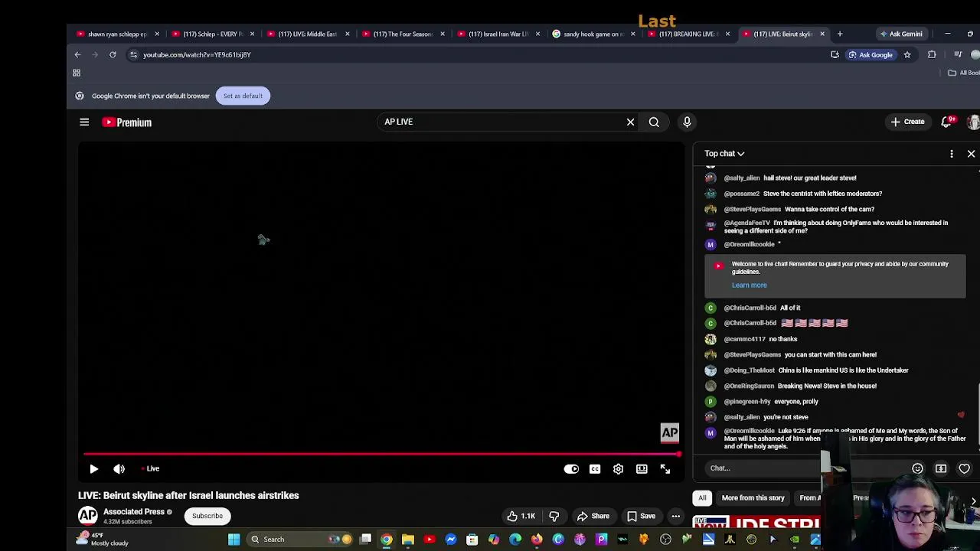Screen dimensions: 980x551
Task: Open Ask Gemini in title bar
Action: click(x=901, y=34)
